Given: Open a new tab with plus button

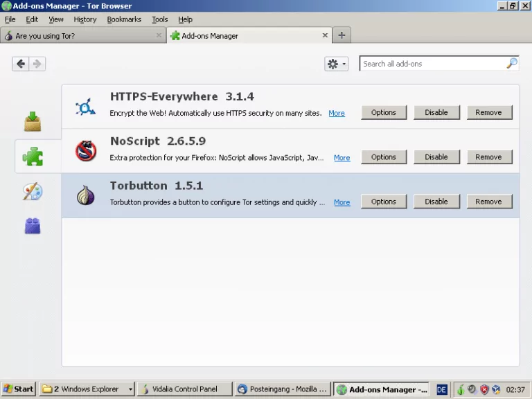Looking at the screenshot, I should [x=342, y=35].
